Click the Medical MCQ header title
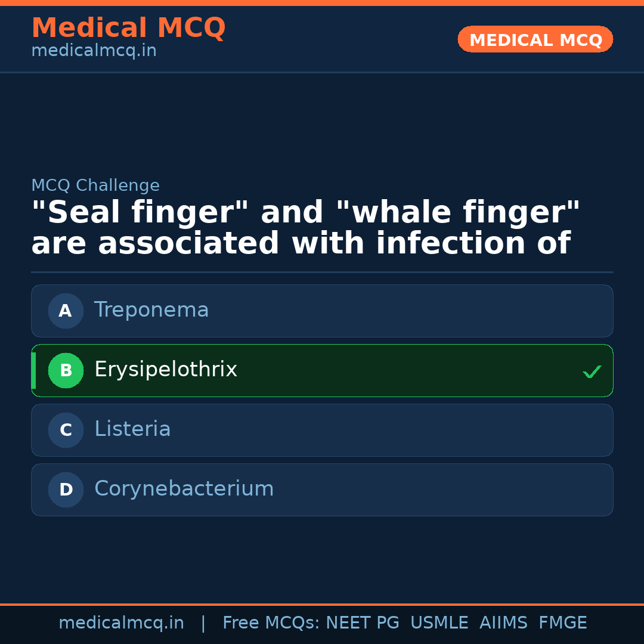Viewport: 644px width, 644px height. point(128,28)
